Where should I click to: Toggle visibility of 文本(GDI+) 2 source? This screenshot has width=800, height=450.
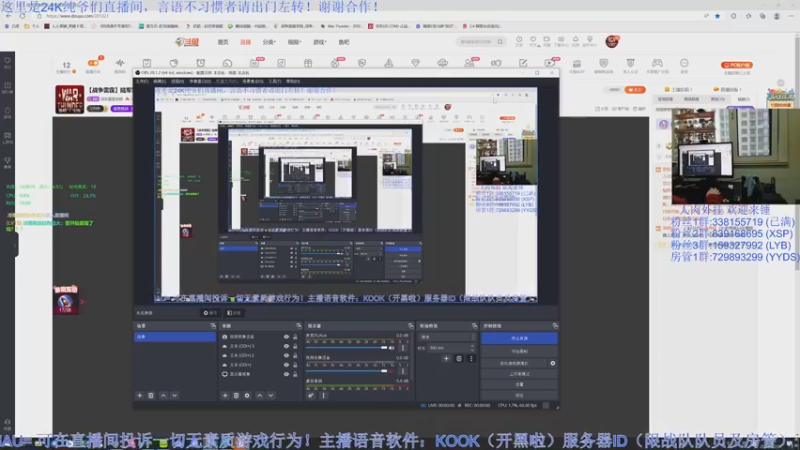[x=286, y=355]
